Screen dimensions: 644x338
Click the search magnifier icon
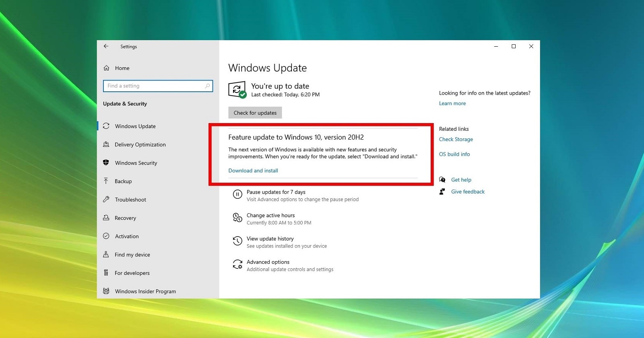pyautogui.click(x=207, y=86)
